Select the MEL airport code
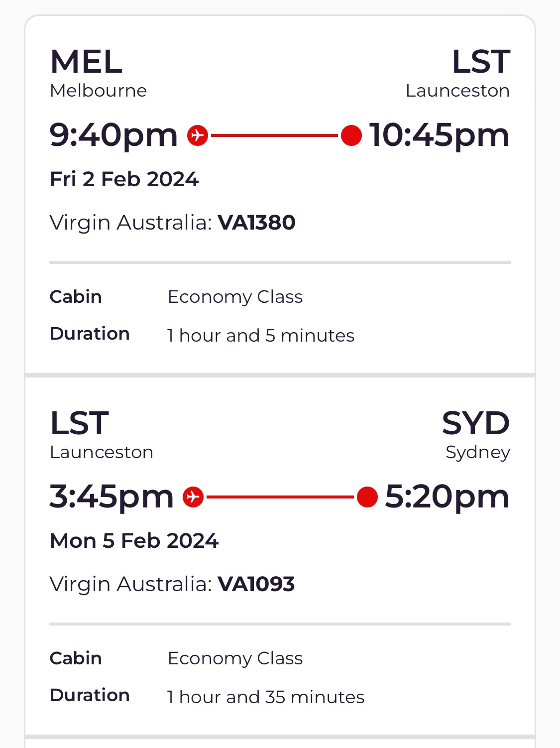This screenshot has width=560, height=748. click(x=87, y=62)
